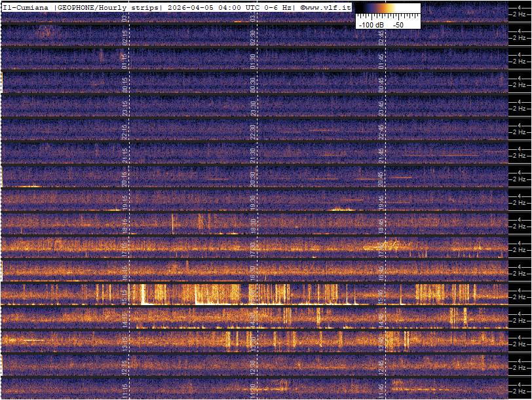Click the -100 dB label on legend
Viewport: 532px width, 400px height.
(x=370, y=24)
